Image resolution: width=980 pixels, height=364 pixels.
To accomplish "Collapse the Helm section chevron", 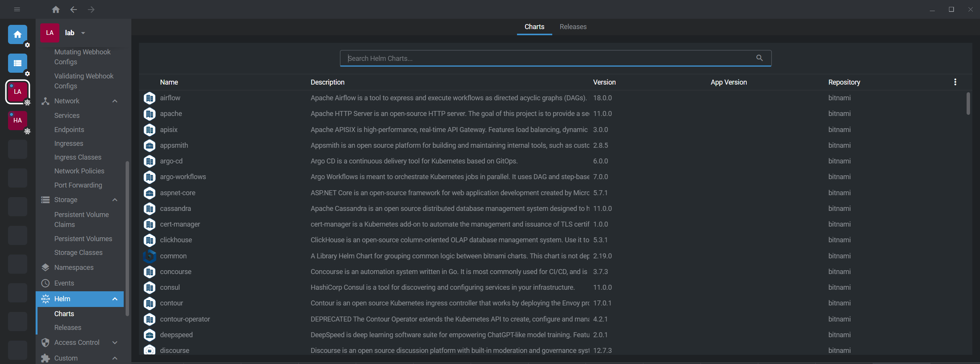I will tap(115, 299).
